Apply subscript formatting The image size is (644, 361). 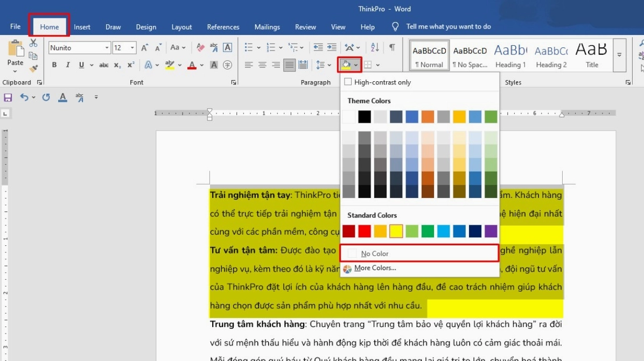117,65
